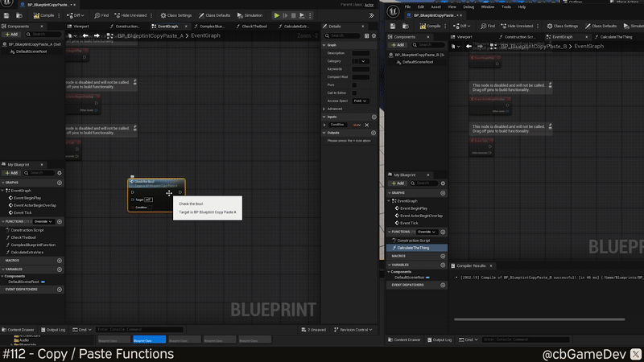This screenshot has height=362, width=644.
Task: Open Override dropdown in left Functions section
Action: tap(44, 222)
